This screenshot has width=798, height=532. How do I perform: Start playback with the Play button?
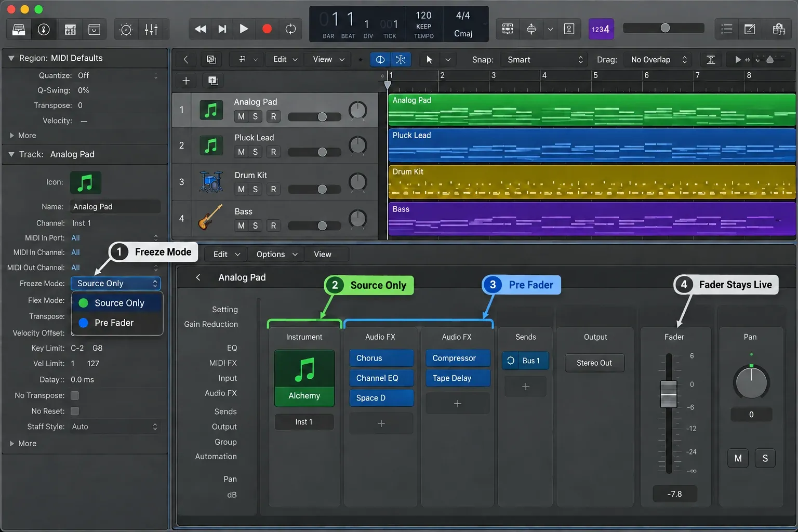click(244, 29)
